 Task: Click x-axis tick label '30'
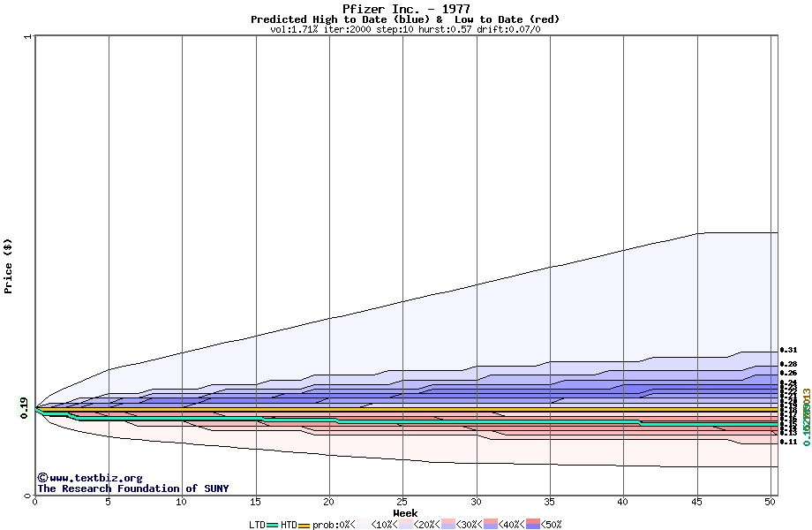tap(476, 502)
